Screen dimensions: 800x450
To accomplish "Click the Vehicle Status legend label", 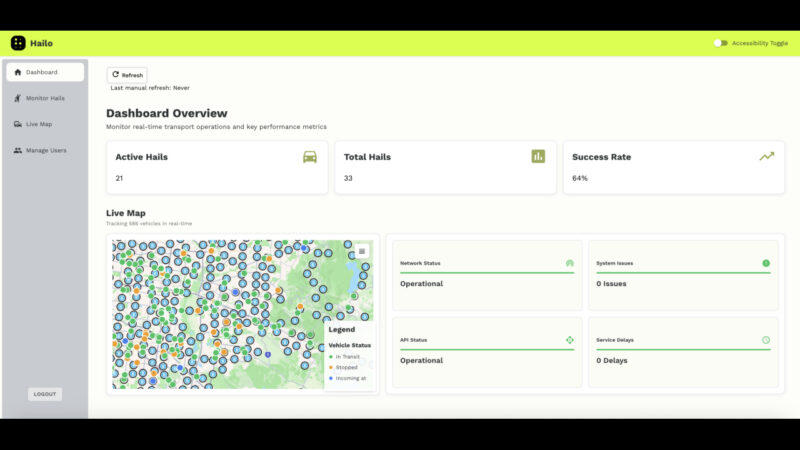I will 349,345.
